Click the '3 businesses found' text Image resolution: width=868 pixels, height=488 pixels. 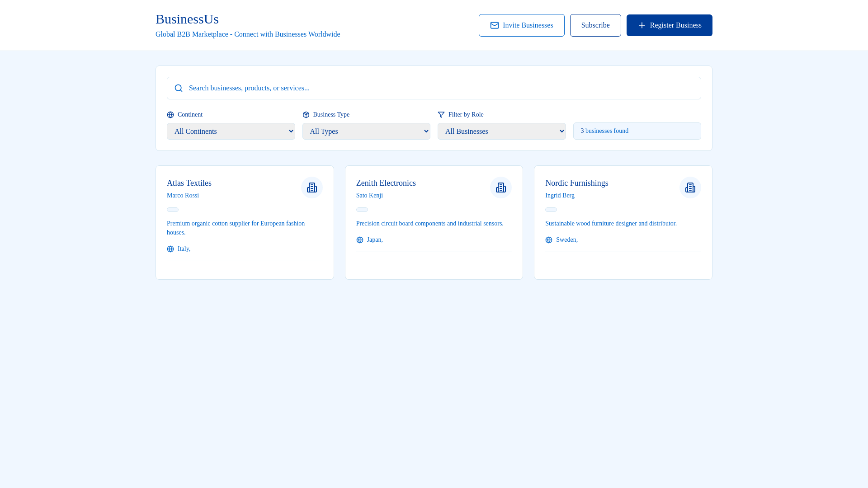tap(604, 131)
